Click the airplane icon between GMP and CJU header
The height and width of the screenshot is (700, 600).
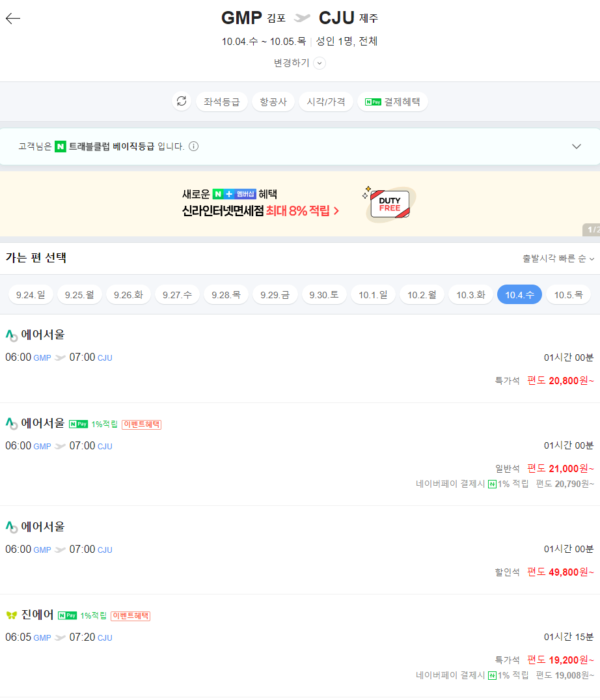302,18
